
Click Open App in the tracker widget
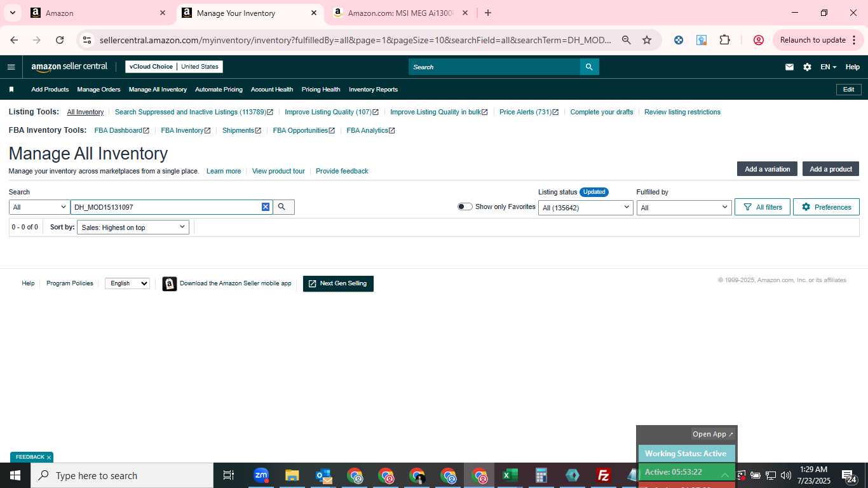(713, 434)
